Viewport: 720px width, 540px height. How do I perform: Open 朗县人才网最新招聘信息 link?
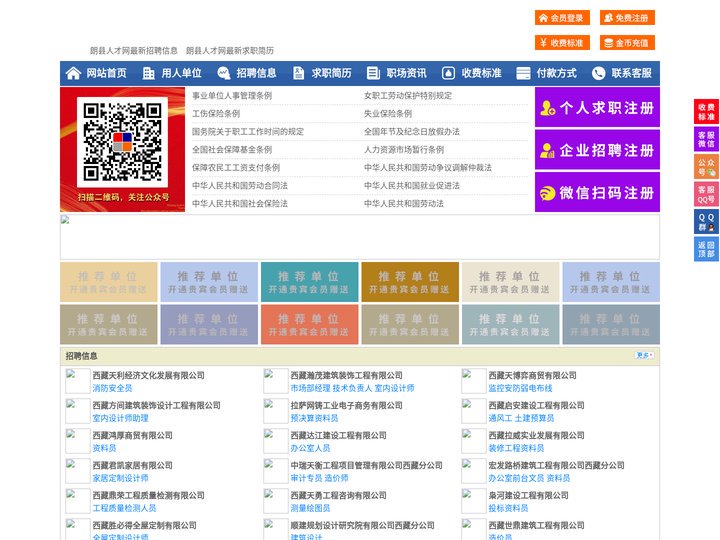pyautogui.click(x=134, y=51)
